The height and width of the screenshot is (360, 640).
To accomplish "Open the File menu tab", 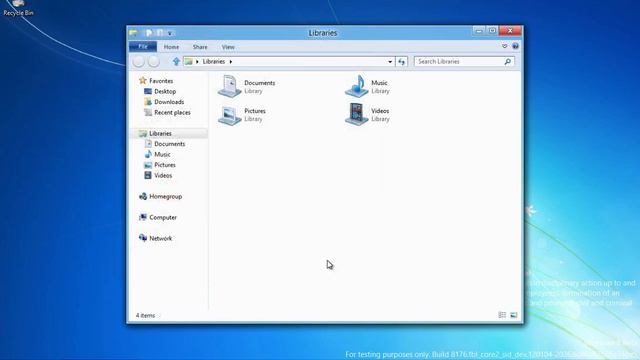I will (143, 47).
